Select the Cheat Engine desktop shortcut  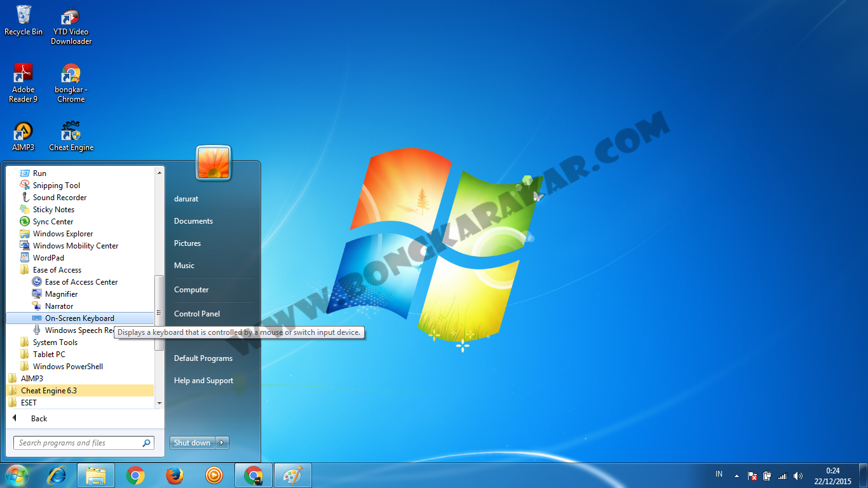pyautogui.click(x=71, y=137)
